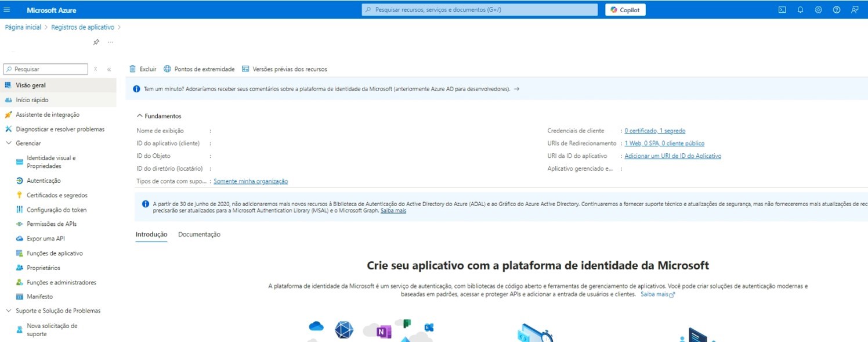Collapse the Gerenciar section
The height and width of the screenshot is (342, 868).
point(9,143)
